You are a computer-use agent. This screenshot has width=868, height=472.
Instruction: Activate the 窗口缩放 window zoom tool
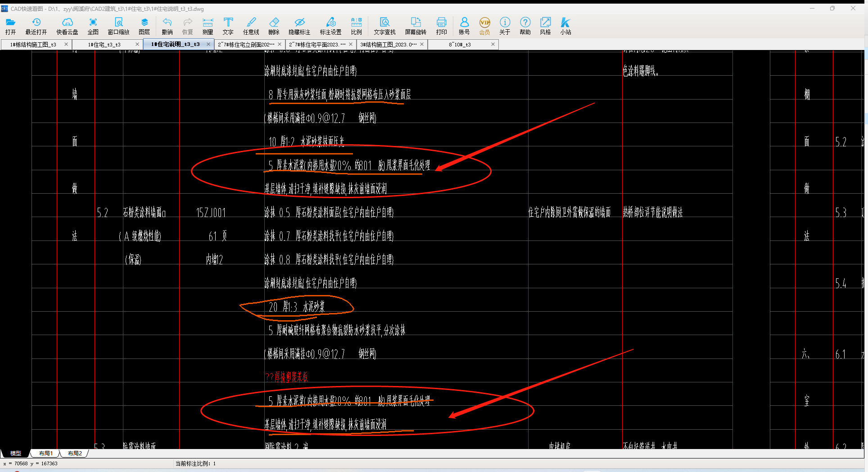(x=118, y=26)
